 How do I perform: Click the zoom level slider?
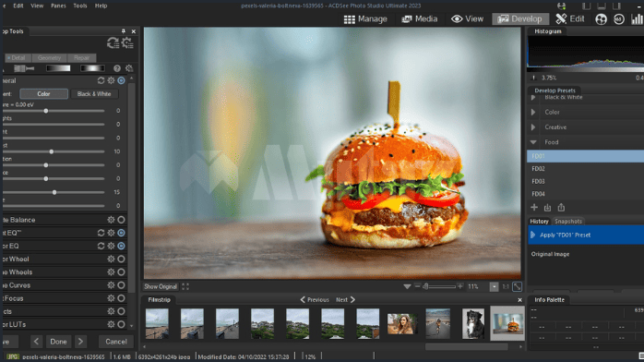click(x=439, y=286)
